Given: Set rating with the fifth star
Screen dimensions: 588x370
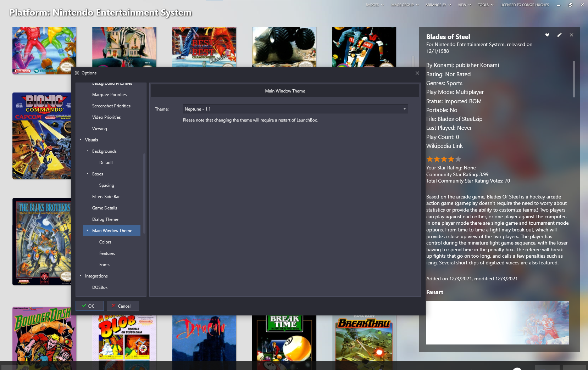Looking at the screenshot, I should tap(458, 159).
